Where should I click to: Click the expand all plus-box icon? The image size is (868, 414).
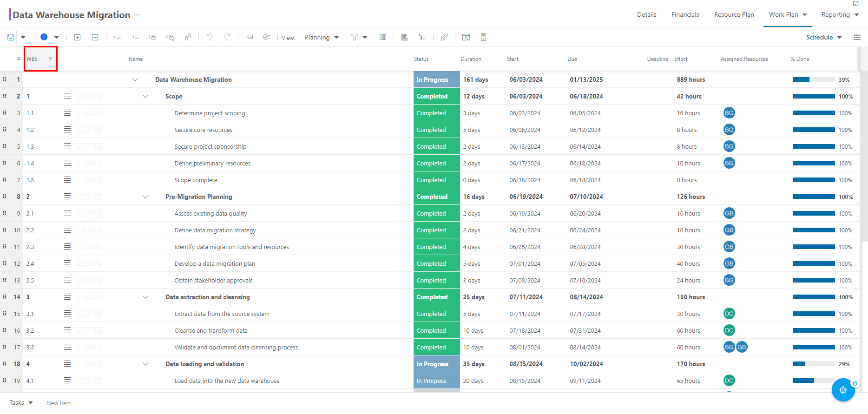pyautogui.click(x=78, y=37)
